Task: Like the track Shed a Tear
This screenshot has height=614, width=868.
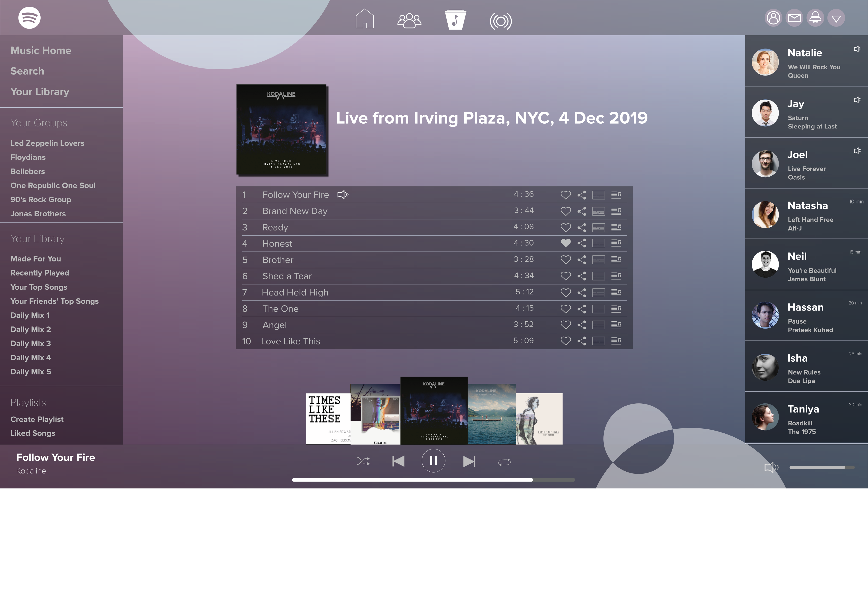Action: coord(565,276)
